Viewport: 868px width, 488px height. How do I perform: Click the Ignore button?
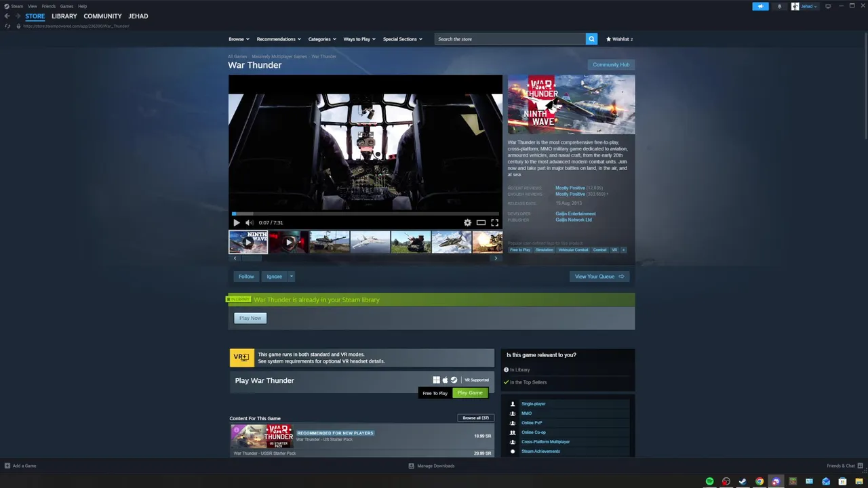274,277
